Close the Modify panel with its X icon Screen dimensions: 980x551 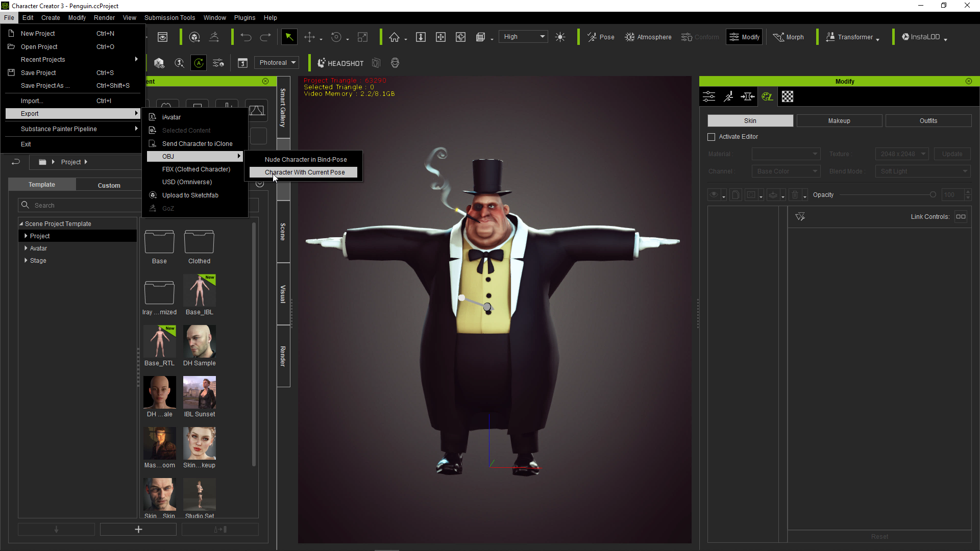coord(969,81)
